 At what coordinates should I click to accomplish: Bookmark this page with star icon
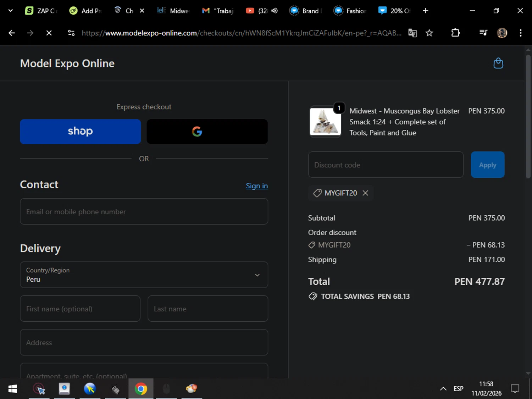429,33
